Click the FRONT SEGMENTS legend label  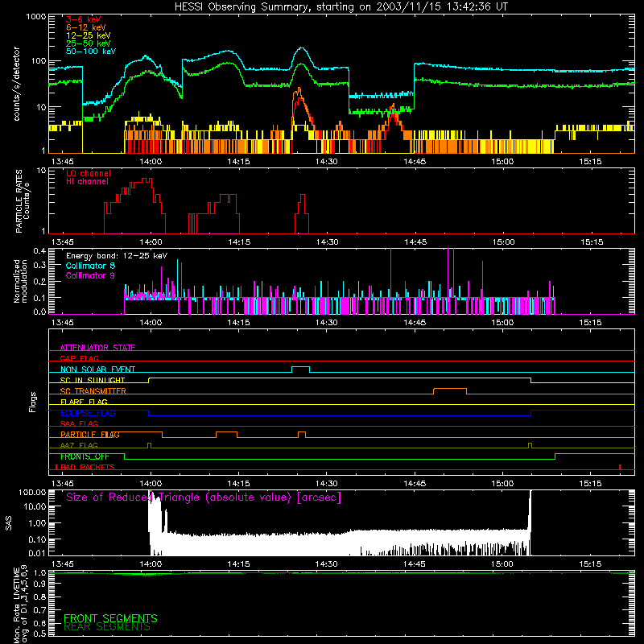click(x=110, y=618)
